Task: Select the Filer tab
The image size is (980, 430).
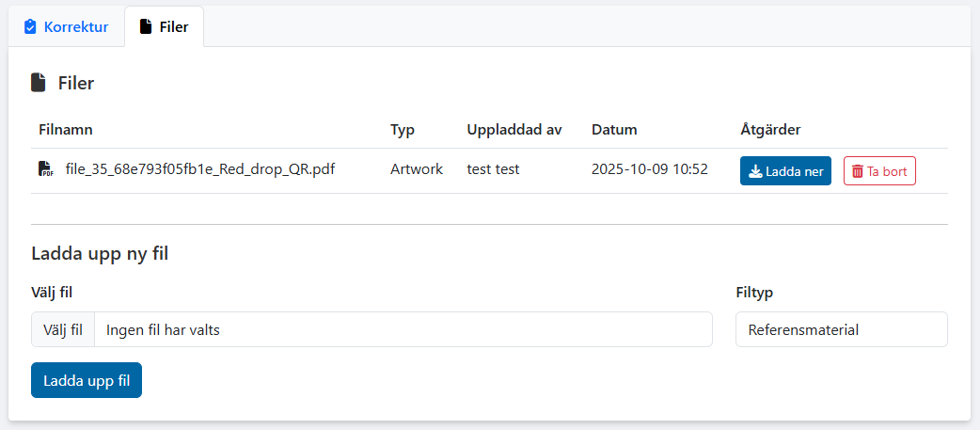Action: pos(165,26)
